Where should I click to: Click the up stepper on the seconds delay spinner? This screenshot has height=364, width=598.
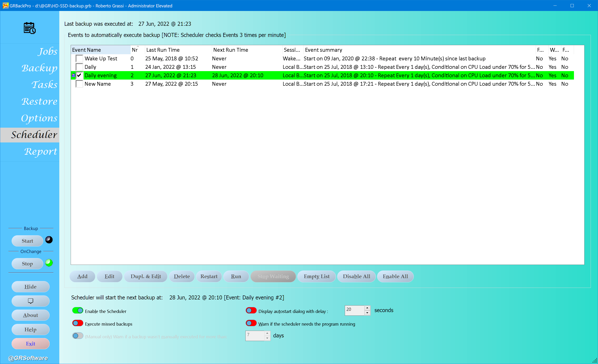[x=367, y=308]
